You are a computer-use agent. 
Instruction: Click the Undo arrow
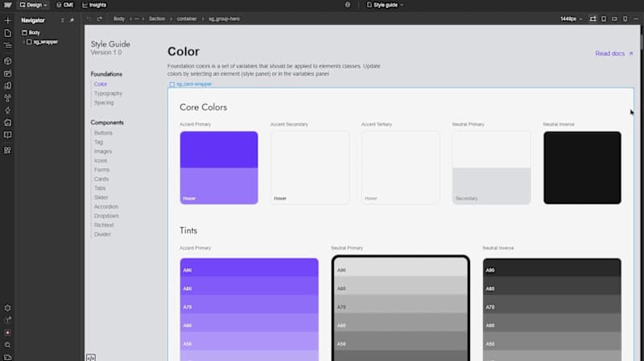coord(89,19)
